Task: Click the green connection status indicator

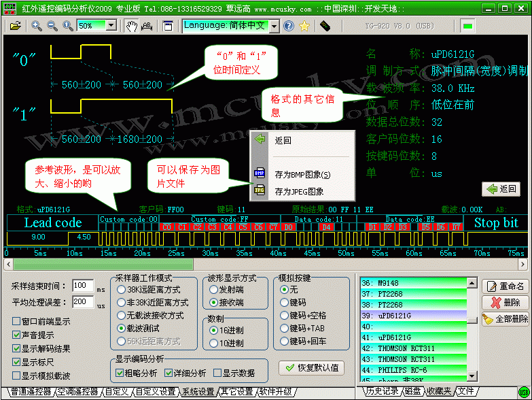Action: pyautogui.click(x=467, y=26)
